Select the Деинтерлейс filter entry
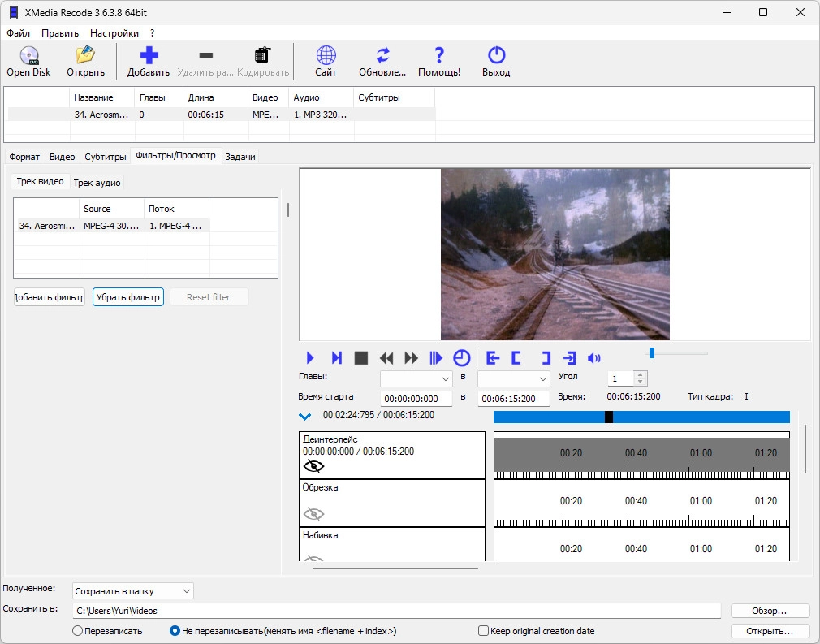The height and width of the screenshot is (644, 820). (x=391, y=455)
